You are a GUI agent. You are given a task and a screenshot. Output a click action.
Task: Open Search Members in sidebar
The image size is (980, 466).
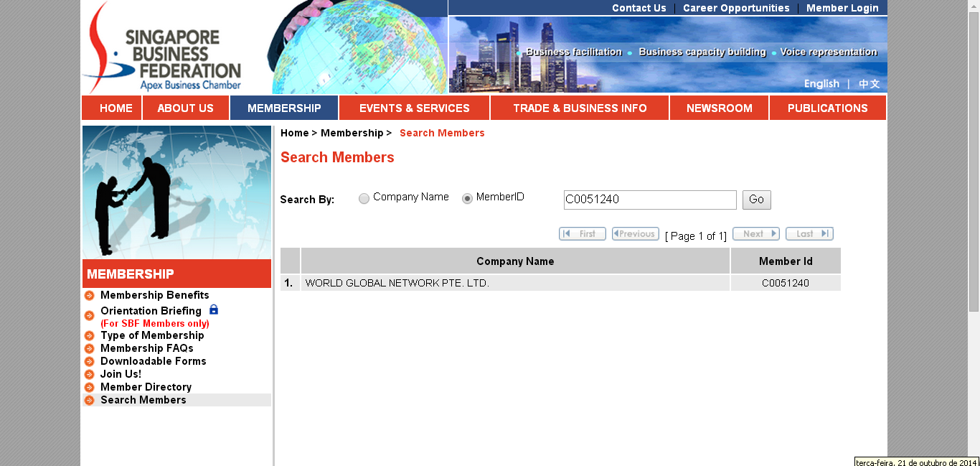click(143, 400)
